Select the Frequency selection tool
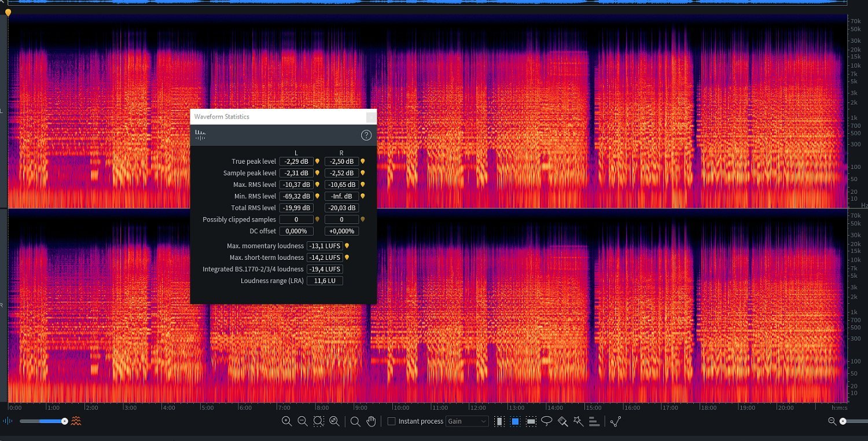868x441 pixels. [531, 421]
